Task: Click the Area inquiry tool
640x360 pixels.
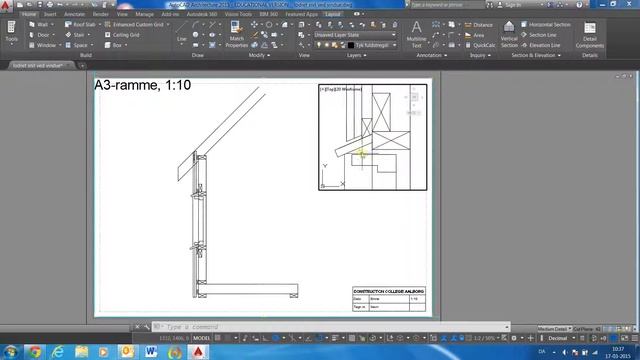Action: click(x=474, y=36)
